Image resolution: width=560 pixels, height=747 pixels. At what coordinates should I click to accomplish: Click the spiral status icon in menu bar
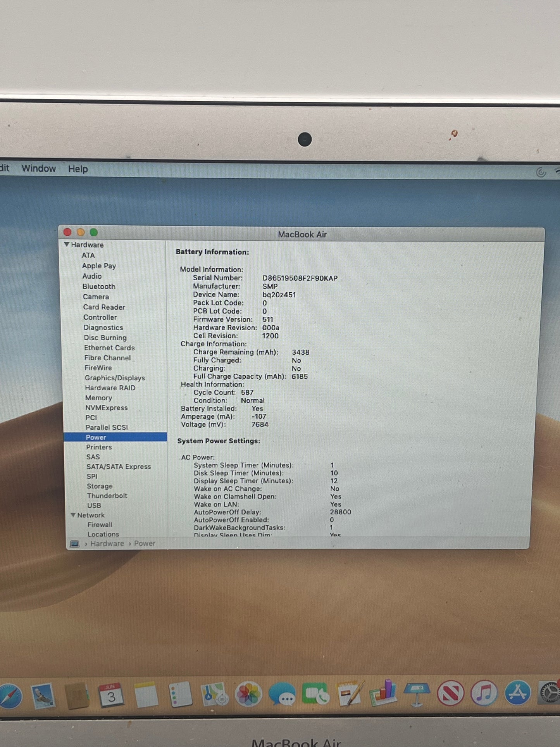pyautogui.click(x=541, y=172)
